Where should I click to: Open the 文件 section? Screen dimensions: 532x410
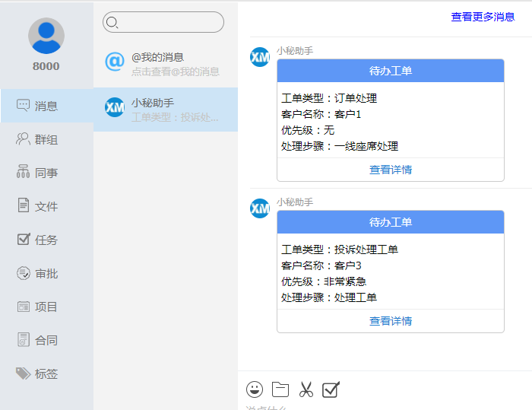pyautogui.click(x=46, y=206)
